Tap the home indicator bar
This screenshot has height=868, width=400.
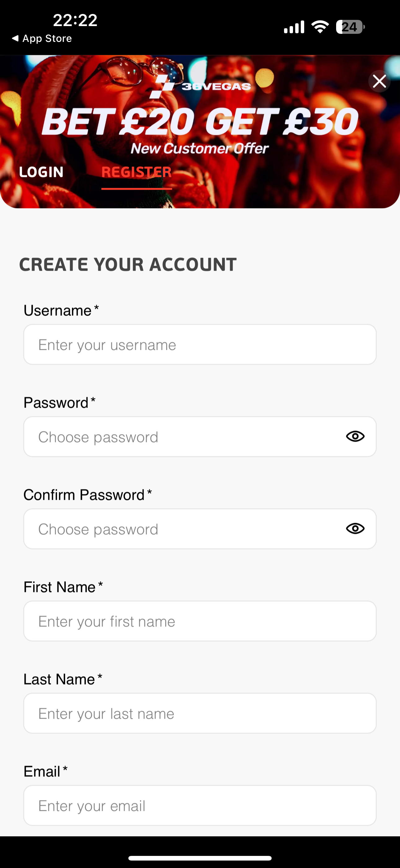point(200,857)
